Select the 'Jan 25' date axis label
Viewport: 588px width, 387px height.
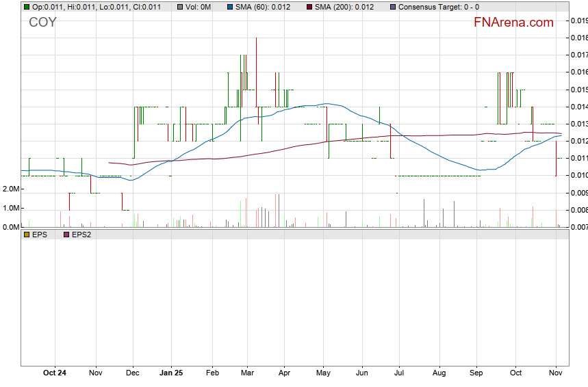(x=171, y=373)
